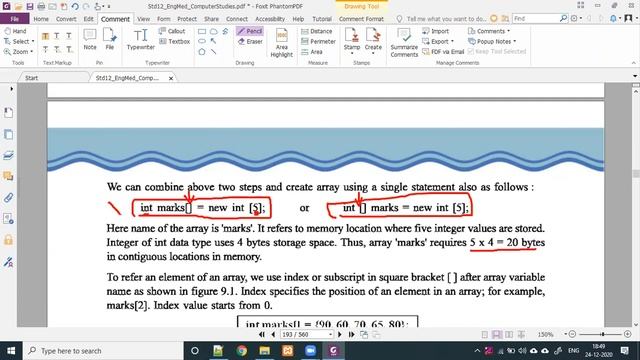This screenshot has height=360, width=640.
Task: Activate the Typewriter tool
Action: point(140,39)
